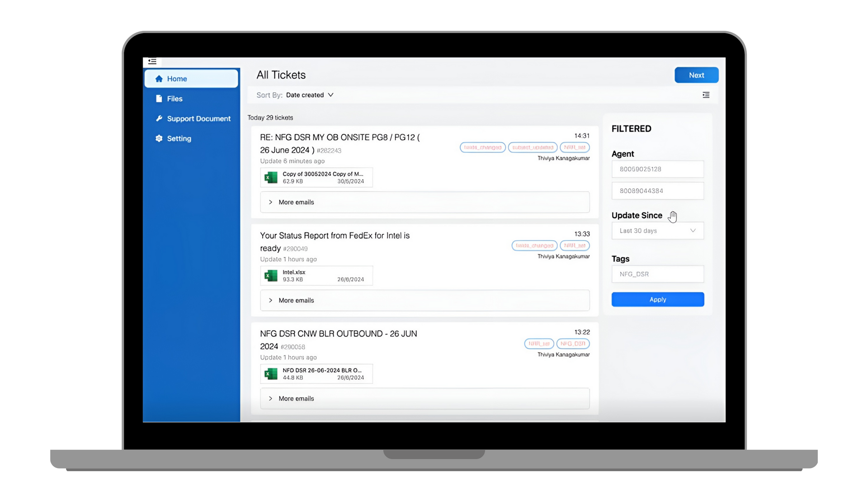Open the Support Document menu item

[198, 118]
